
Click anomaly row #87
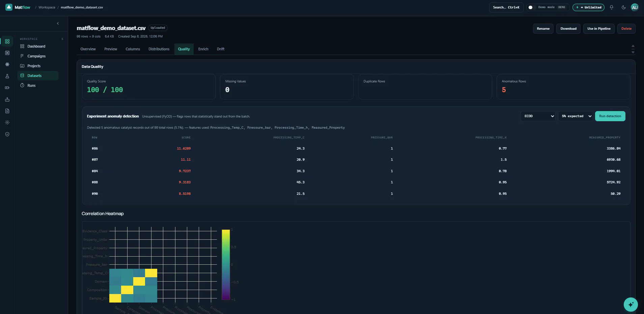356,160
